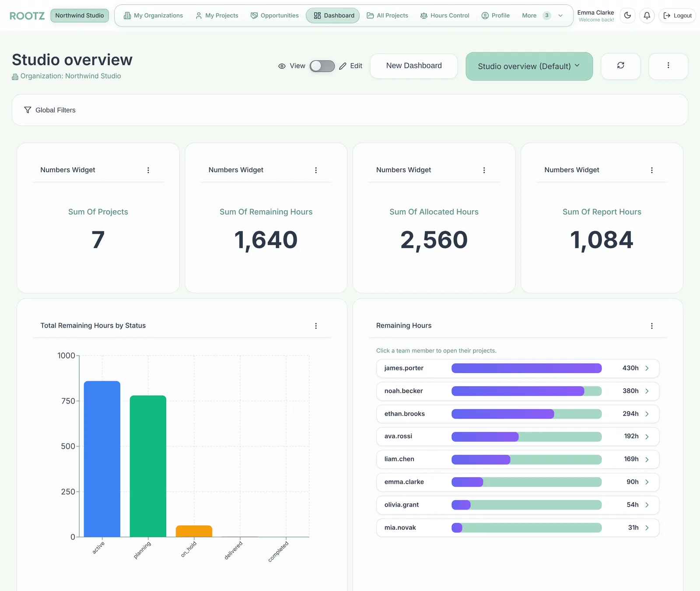Click noah.becker progress bar
Image resolution: width=700 pixels, height=591 pixels.
pos(526,391)
